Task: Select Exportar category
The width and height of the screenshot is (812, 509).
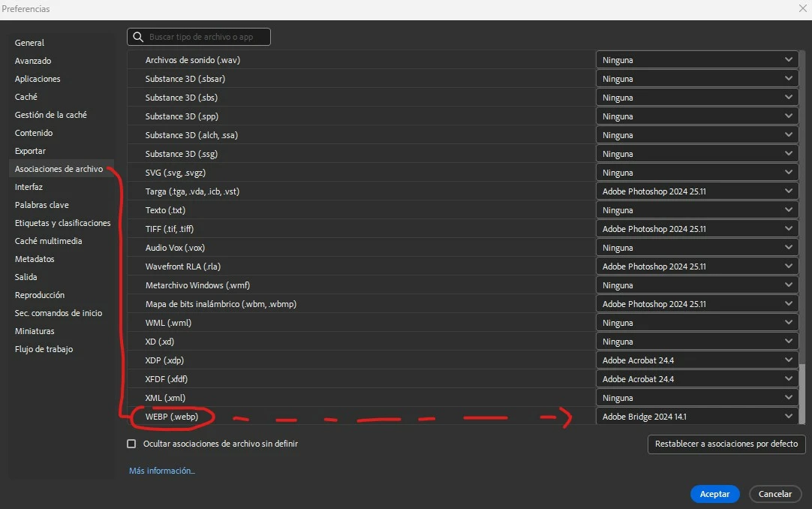Action: click(x=30, y=151)
